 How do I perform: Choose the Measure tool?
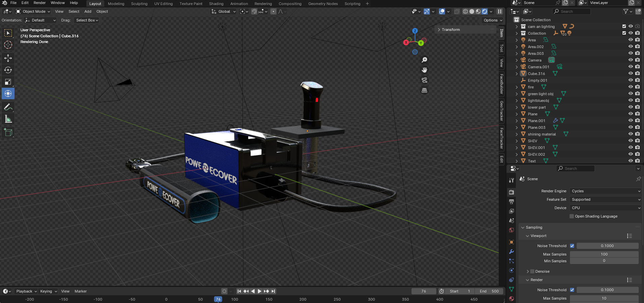[x=8, y=119]
